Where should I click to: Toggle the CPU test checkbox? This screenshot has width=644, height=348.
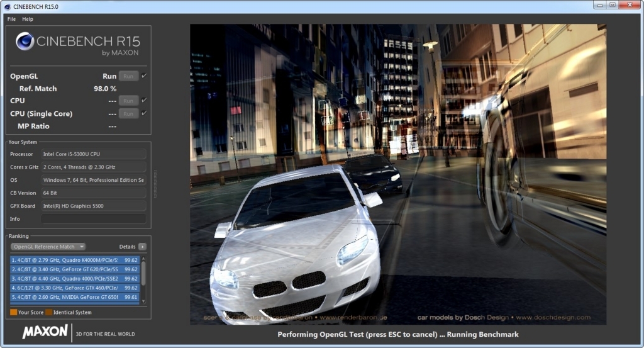tap(144, 100)
